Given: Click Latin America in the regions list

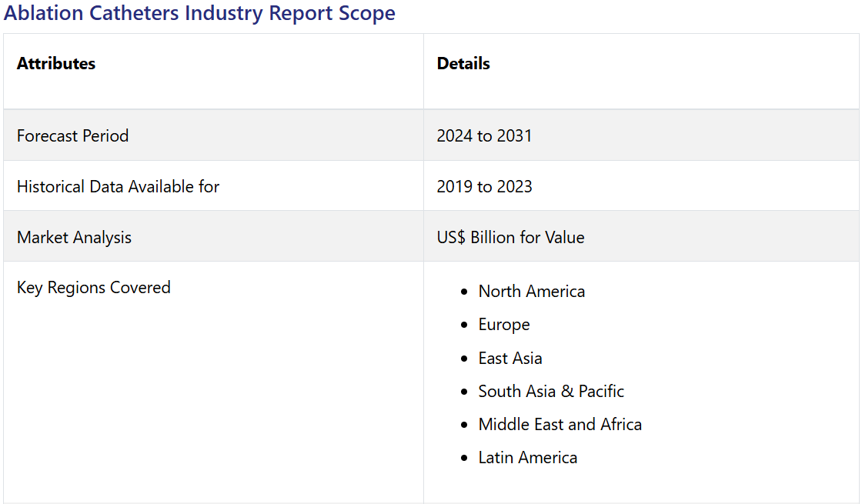Looking at the screenshot, I should (x=527, y=458).
